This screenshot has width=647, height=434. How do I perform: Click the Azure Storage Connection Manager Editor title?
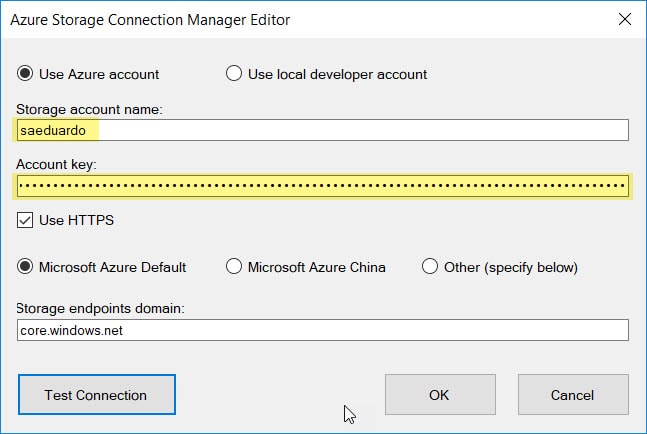[151, 19]
